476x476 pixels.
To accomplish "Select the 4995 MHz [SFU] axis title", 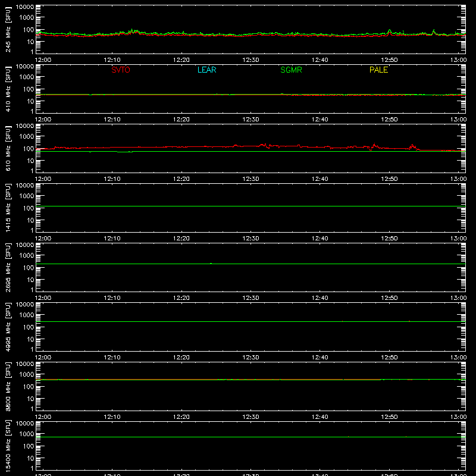I will click(x=8, y=327).
